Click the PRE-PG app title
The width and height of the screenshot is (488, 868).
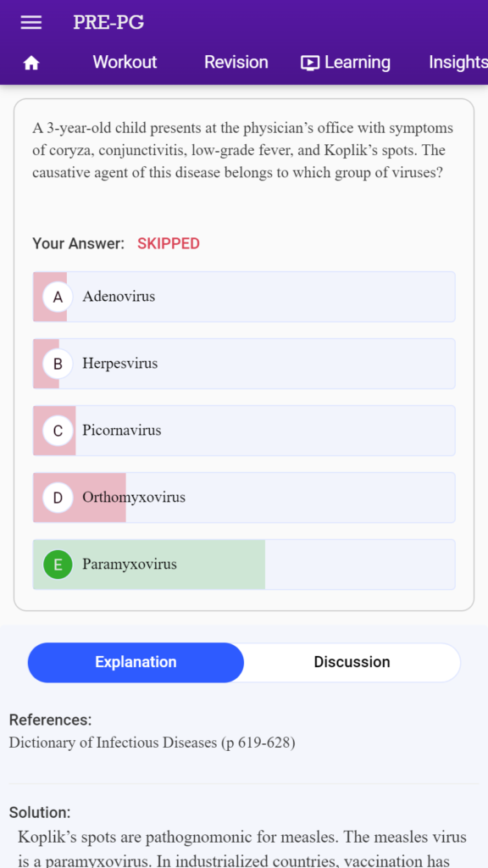108,23
